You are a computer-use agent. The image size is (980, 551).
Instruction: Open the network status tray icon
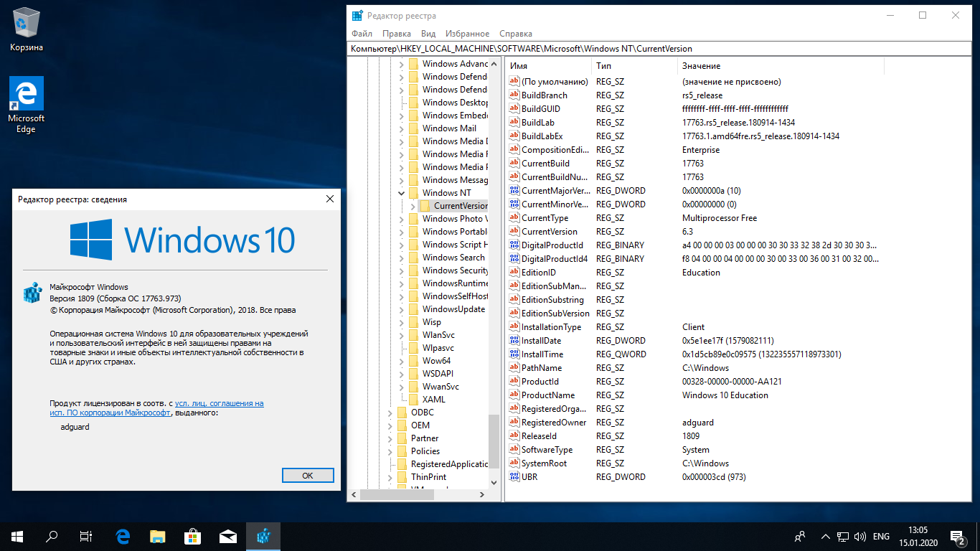click(x=843, y=536)
